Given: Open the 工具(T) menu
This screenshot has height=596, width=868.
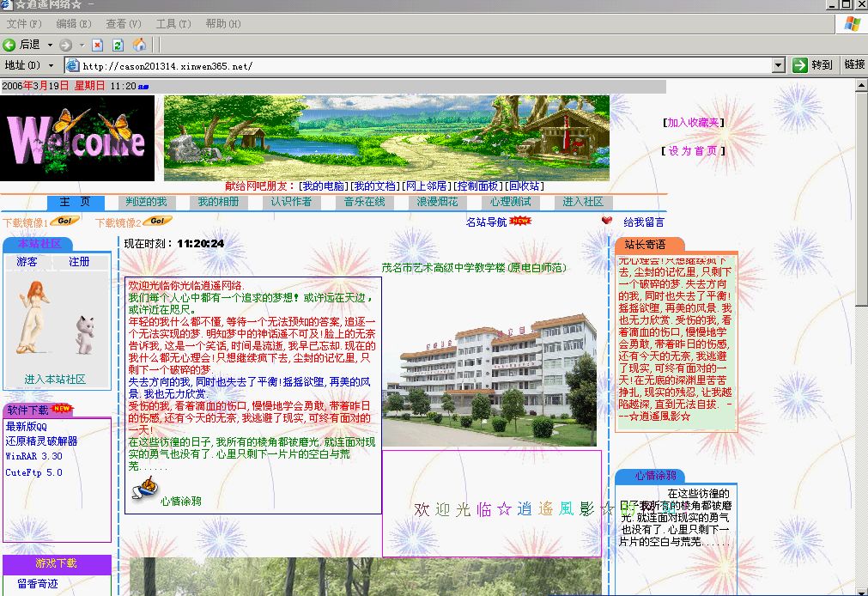Looking at the screenshot, I should [173, 24].
